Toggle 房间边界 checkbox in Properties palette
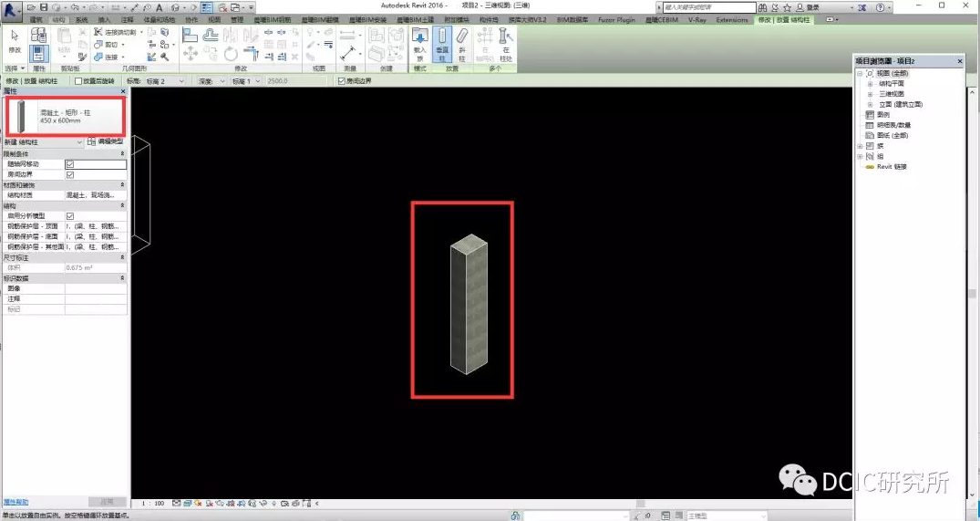This screenshot has height=521, width=980. coord(70,175)
